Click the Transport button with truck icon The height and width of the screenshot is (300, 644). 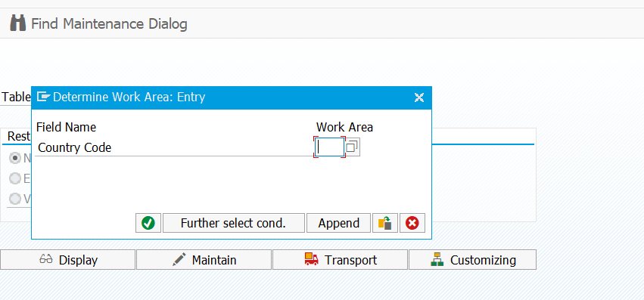tap(340, 260)
